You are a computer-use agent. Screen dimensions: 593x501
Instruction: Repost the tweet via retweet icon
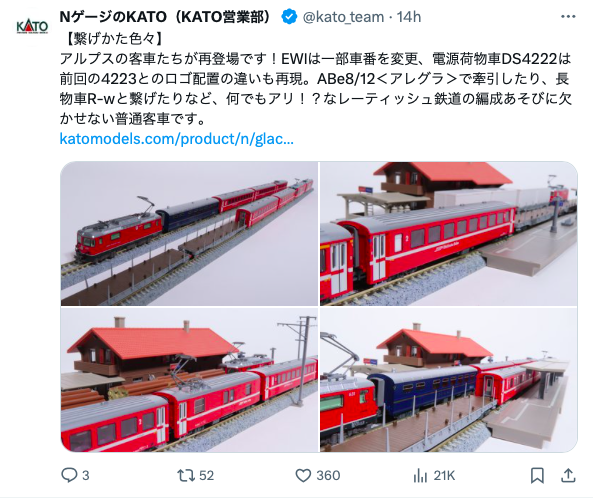click(186, 475)
